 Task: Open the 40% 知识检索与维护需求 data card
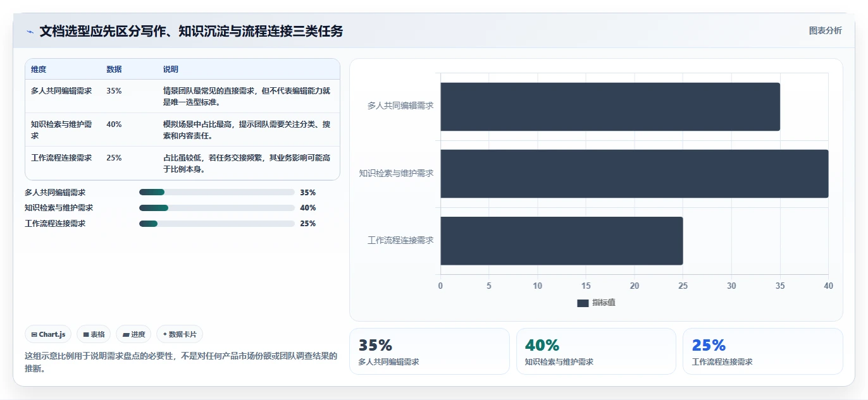click(596, 351)
